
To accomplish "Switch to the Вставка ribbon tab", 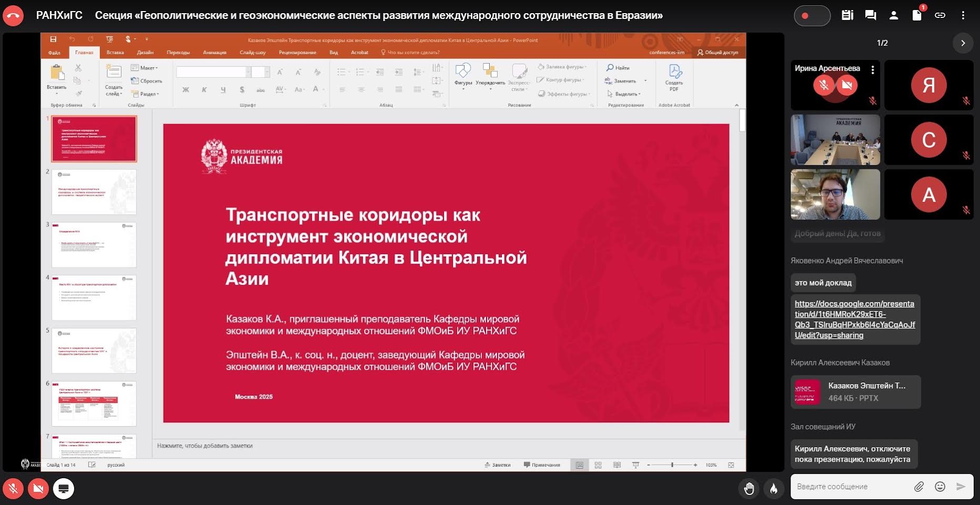I will (x=115, y=53).
